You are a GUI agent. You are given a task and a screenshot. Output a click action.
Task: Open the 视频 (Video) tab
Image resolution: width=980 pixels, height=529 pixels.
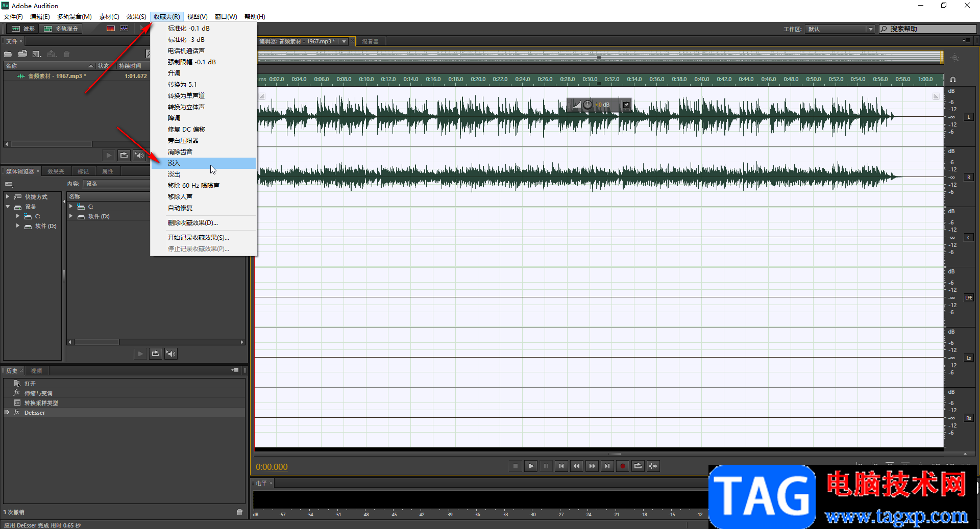tap(36, 371)
